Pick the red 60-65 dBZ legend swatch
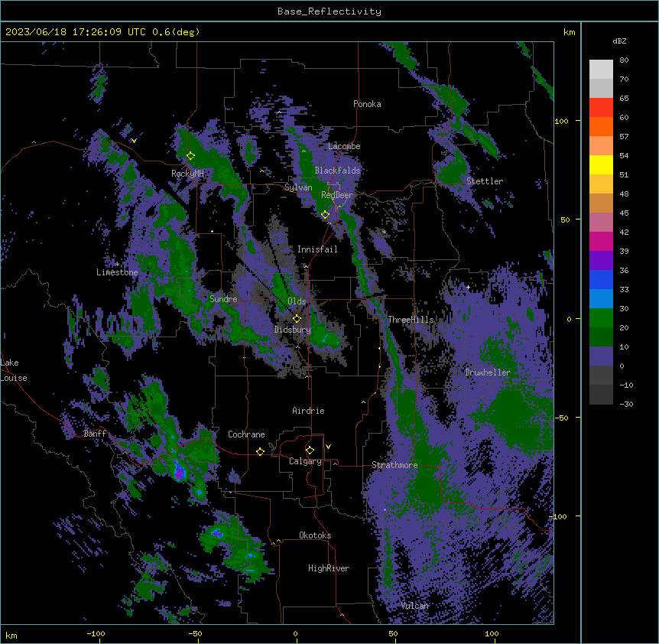Image resolution: width=659 pixels, height=644 pixels. (601, 108)
